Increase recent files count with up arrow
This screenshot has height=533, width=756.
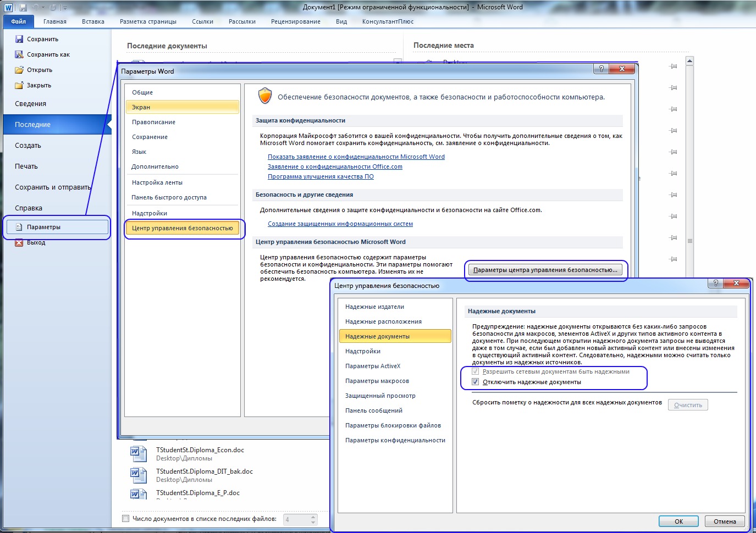(313, 516)
